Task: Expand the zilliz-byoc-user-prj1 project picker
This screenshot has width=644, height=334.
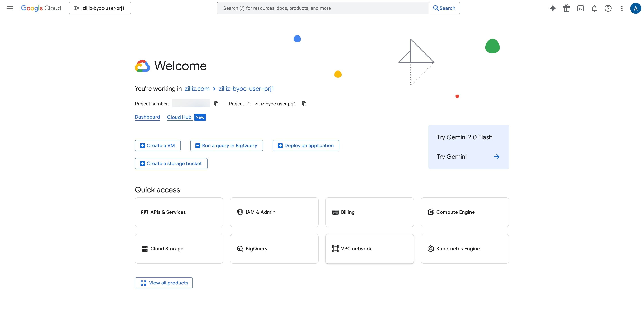Action: tap(100, 8)
